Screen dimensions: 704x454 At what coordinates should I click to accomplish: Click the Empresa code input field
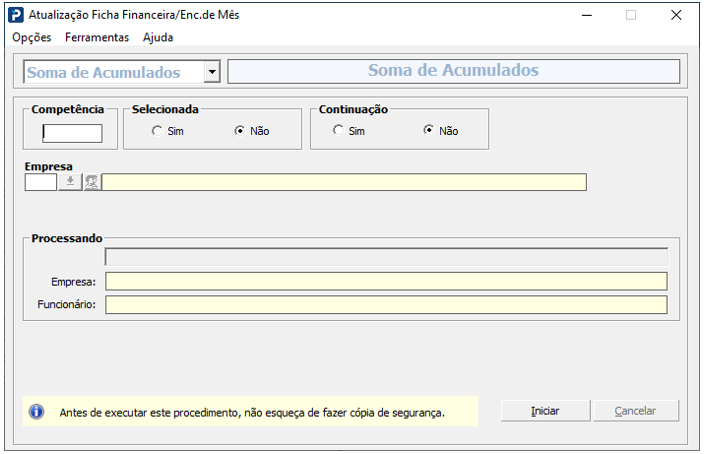41,182
